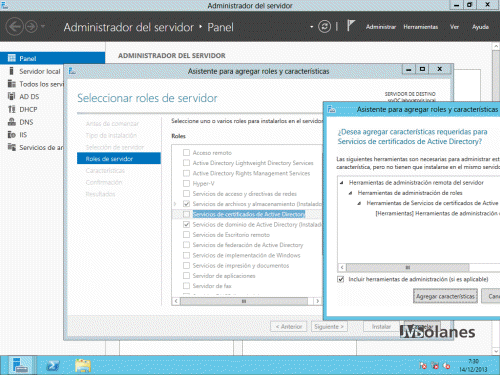This screenshot has height=375, width=500.
Task: Check Servicios de acceso y directivas de redes
Action: pyautogui.click(x=186, y=194)
